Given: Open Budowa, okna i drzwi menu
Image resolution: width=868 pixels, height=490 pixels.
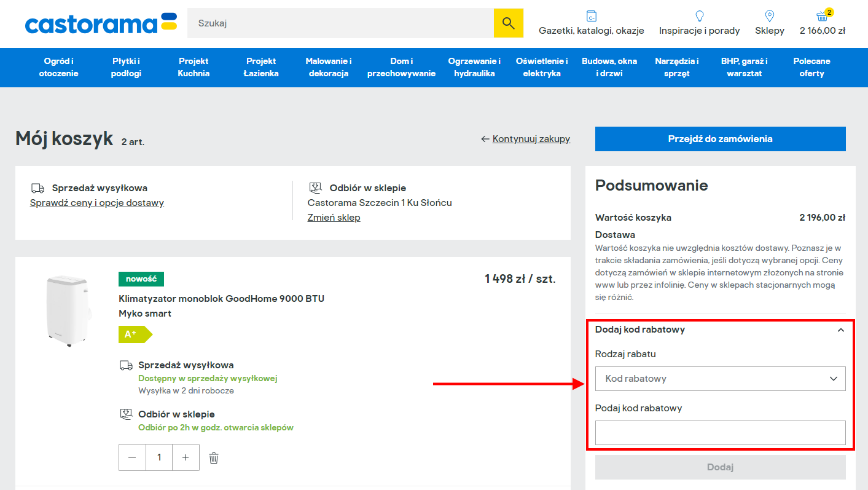Looking at the screenshot, I should click(609, 68).
